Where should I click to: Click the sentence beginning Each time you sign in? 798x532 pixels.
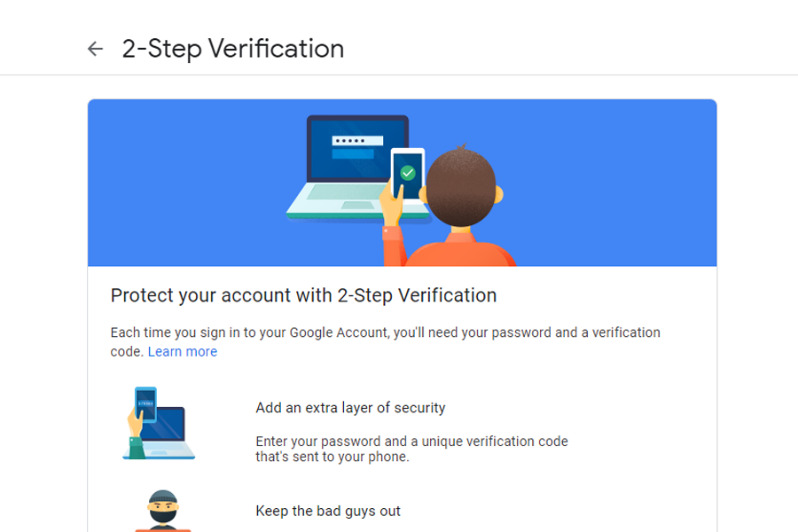coord(385,333)
